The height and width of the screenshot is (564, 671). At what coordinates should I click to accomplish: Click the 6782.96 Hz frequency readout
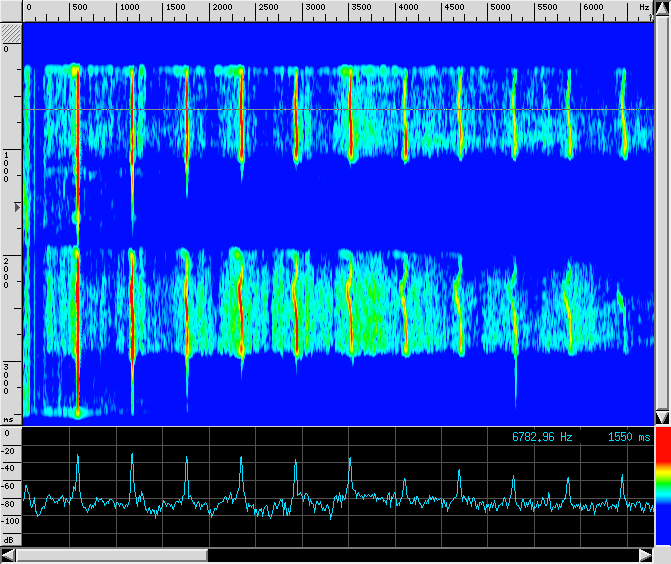[x=542, y=437]
